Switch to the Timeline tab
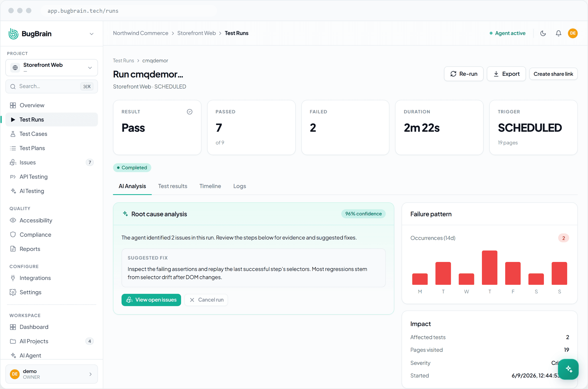 tap(210, 186)
